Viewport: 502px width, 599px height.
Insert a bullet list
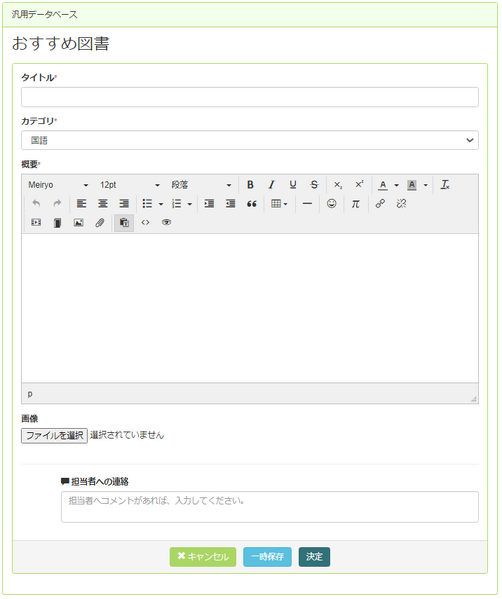147,204
